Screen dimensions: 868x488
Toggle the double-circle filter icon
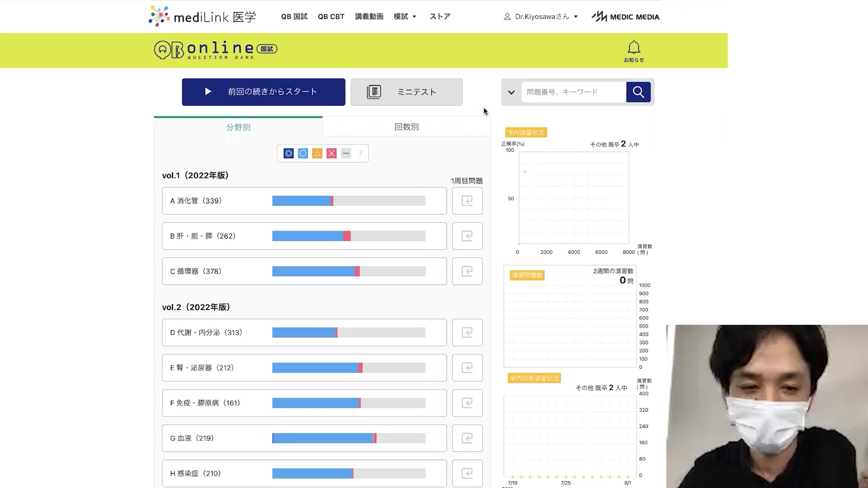click(288, 154)
